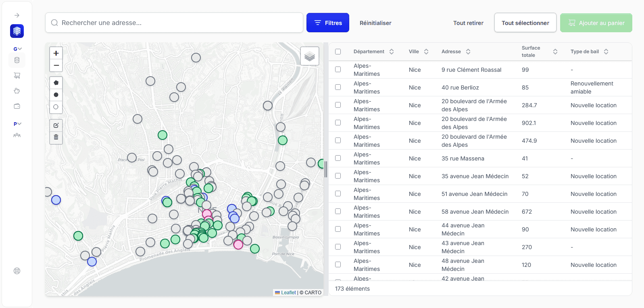Zoom in the map with plus button
644x308 pixels.
56,53
